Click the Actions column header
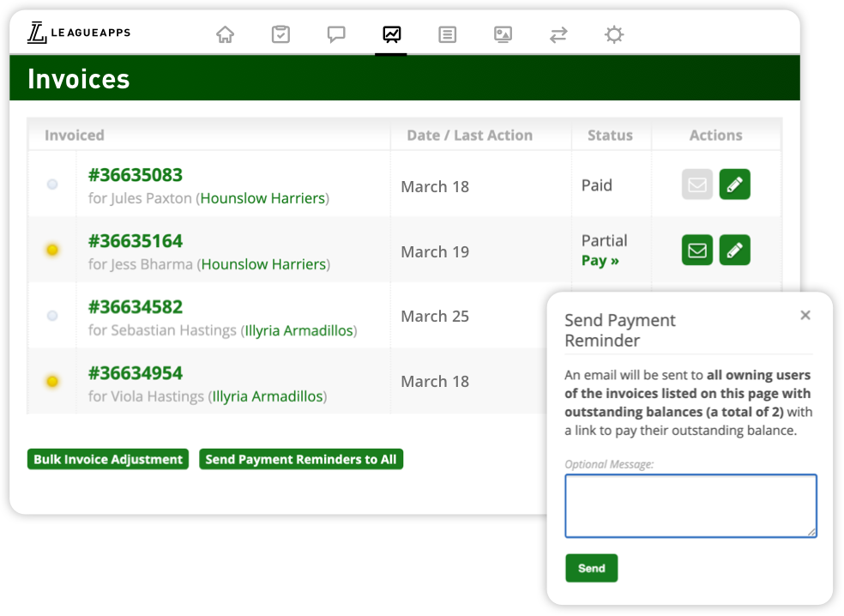 click(x=716, y=136)
